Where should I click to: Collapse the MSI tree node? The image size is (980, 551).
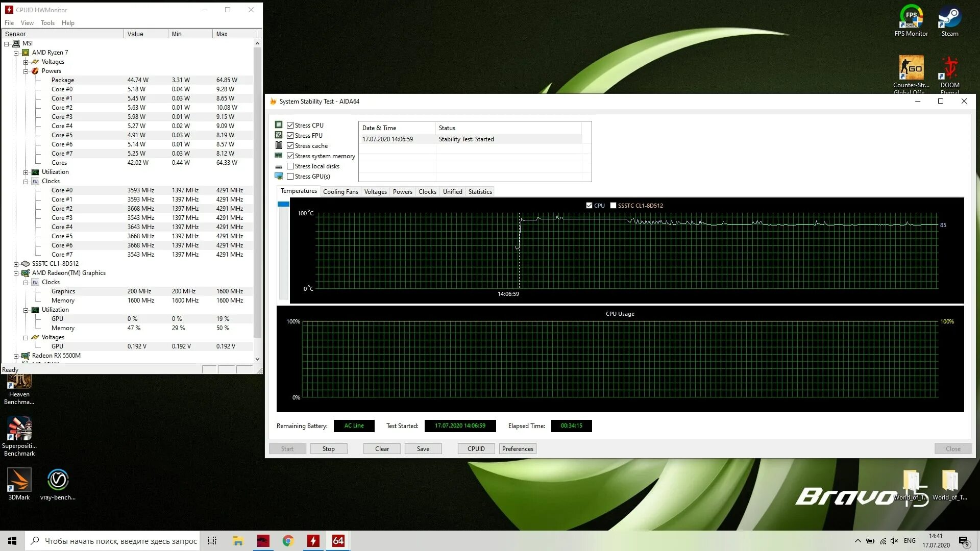pyautogui.click(x=7, y=44)
